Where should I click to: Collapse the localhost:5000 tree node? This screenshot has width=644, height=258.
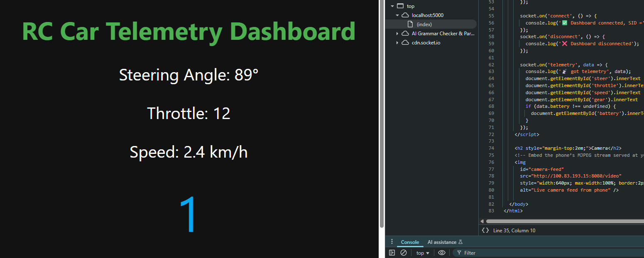point(397,15)
